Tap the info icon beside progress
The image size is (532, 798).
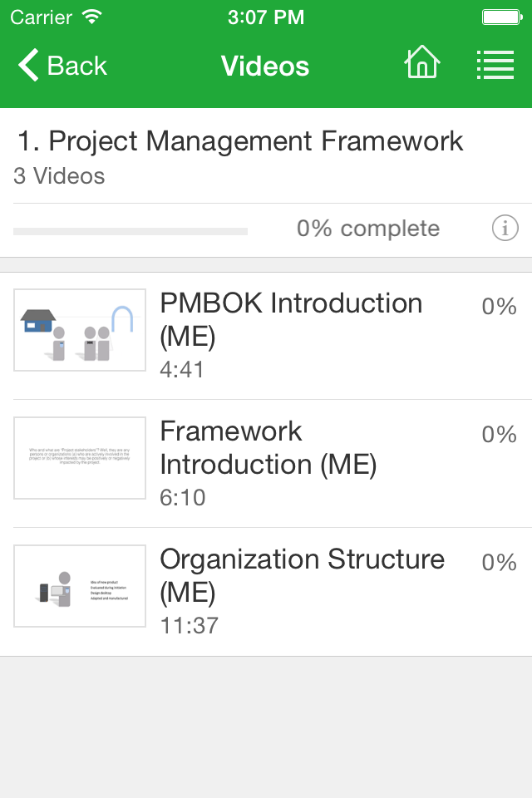click(x=505, y=228)
